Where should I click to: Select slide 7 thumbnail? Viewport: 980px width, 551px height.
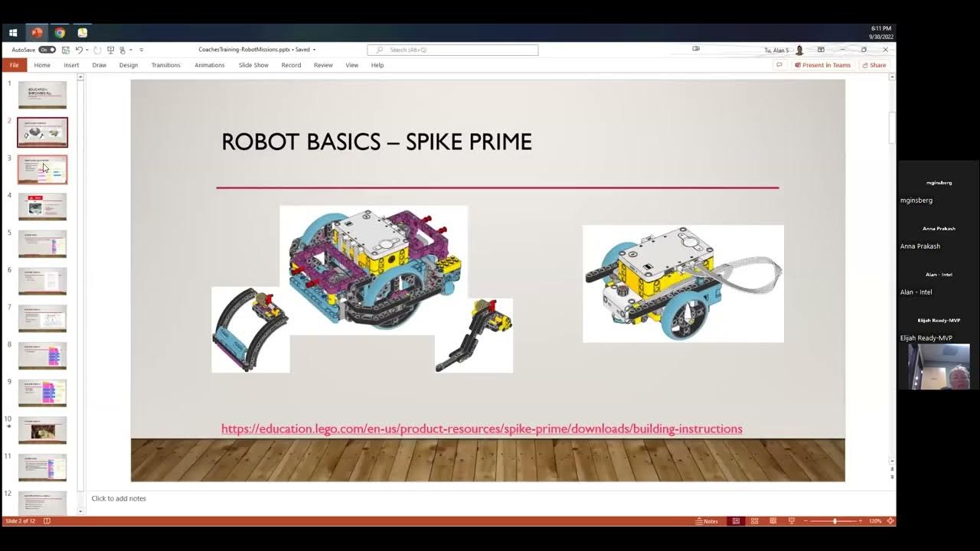coord(42,318)
